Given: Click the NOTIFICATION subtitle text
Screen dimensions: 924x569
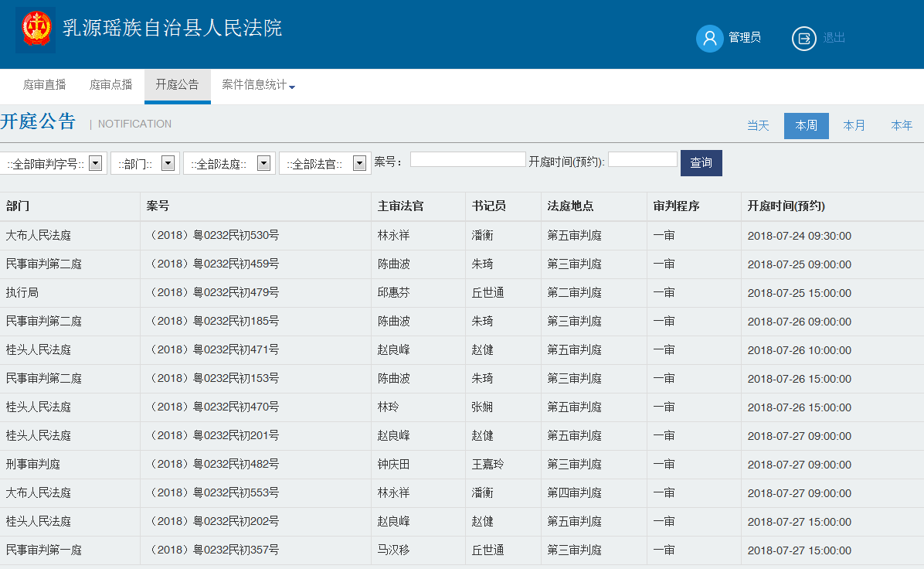Looking at the screenshot, I should click(135, 124).
